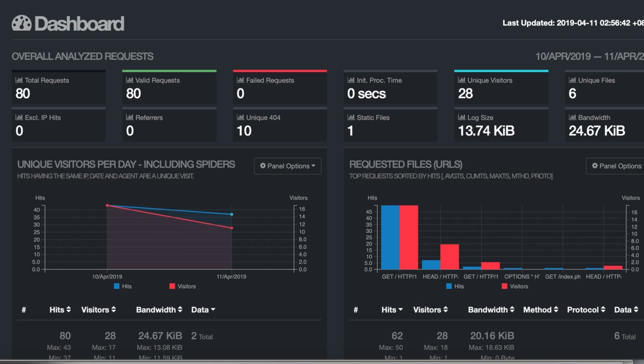Click the Init. Proc. Time chart icon
This screenshot has height=364, width=644.
click(351, 80)
